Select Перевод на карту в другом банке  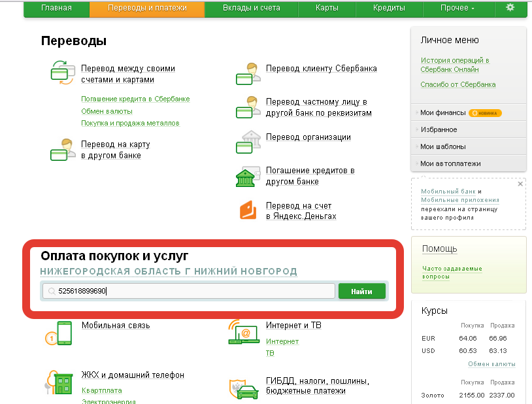tap(116, 150)
